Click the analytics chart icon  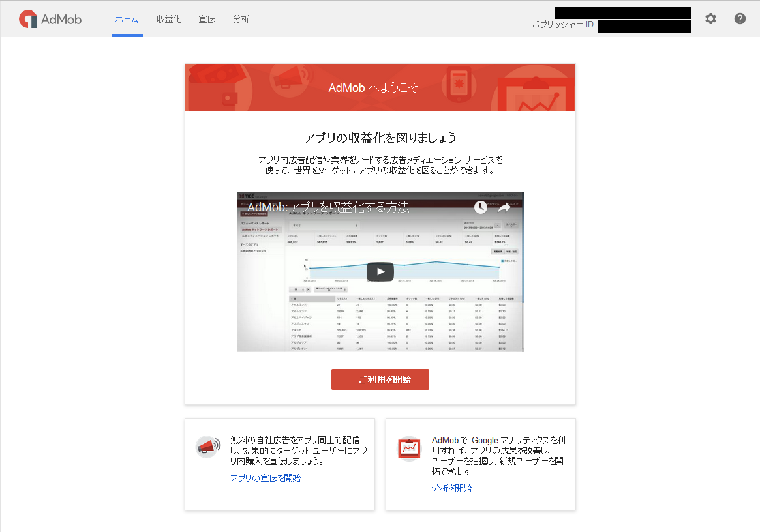[x=409, y=448]
